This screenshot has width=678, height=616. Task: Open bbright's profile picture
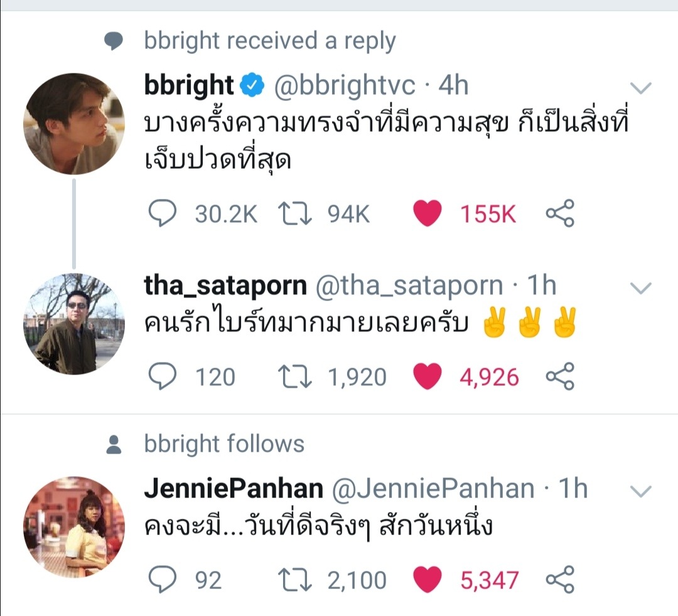click(x=74, y=124)
